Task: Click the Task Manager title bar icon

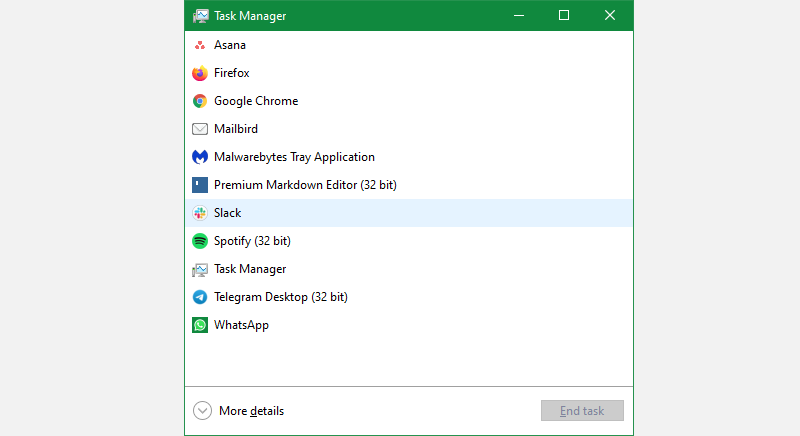Action: pos(200,16)
